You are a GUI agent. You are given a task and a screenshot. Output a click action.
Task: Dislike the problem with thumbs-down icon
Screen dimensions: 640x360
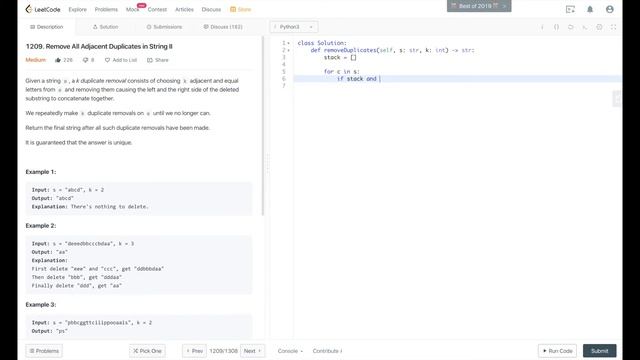[x=85, y=60]
